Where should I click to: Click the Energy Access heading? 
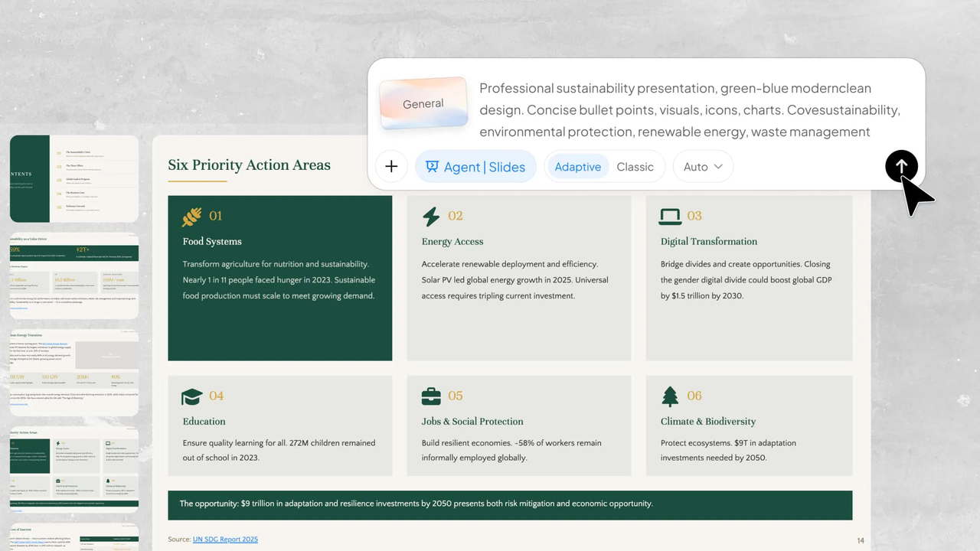coord(452,241)
